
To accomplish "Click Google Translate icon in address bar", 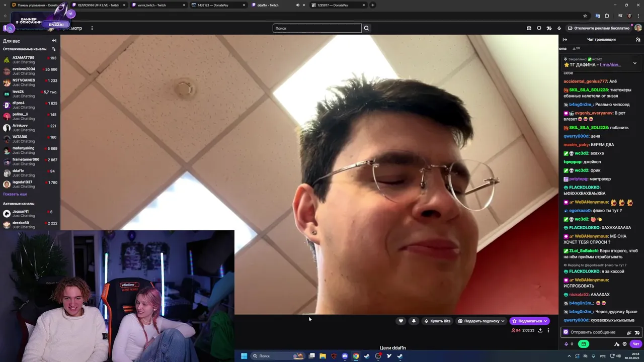I will click(x=597, y=16).
